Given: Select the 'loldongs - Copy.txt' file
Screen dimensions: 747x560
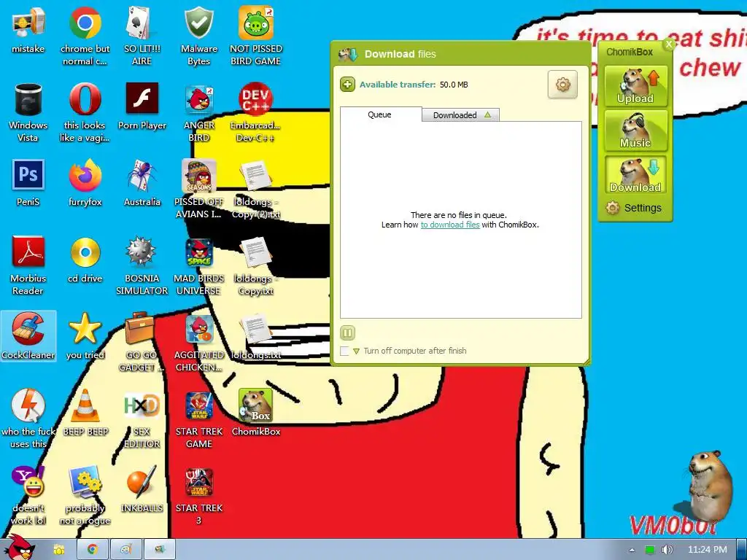Looking at the screenshot, I should [x=256, y=266].
